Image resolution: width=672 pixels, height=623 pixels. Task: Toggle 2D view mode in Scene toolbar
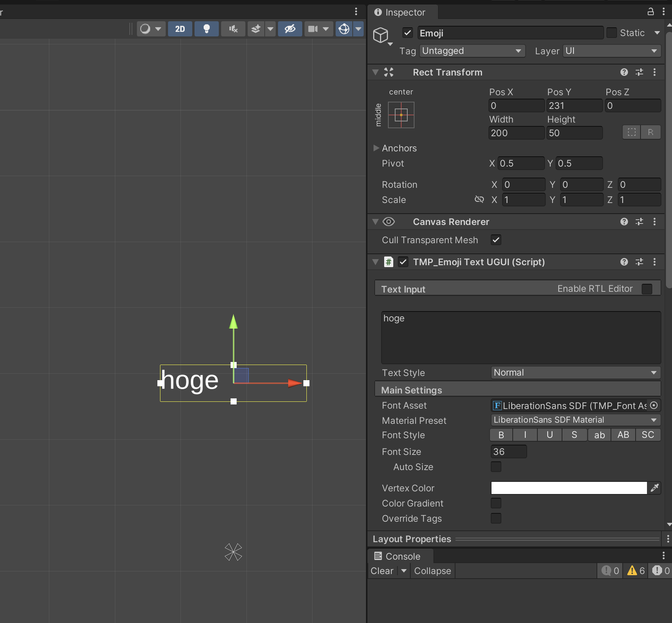tap(180, 29)
